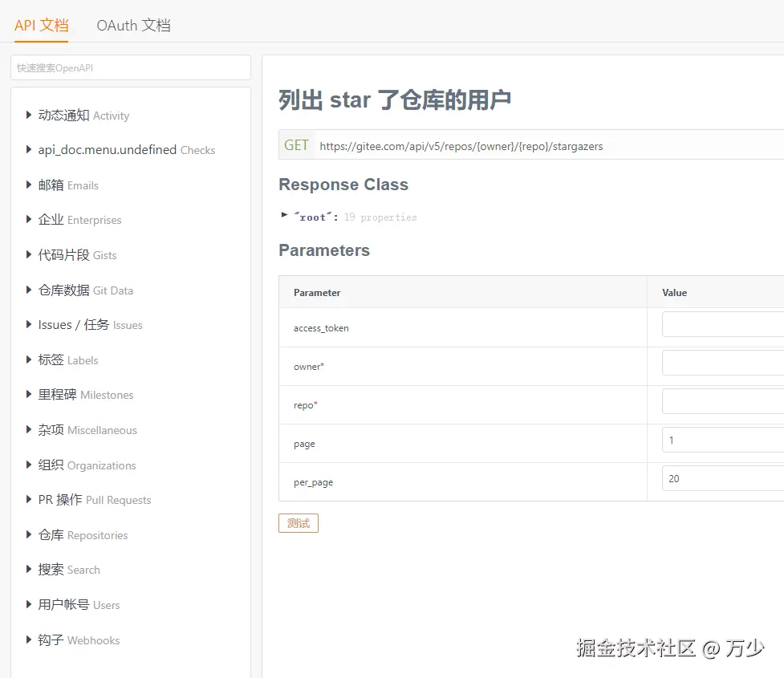
Task: Expand the 仓库数据 Git Data arrow
Action: 29,290
